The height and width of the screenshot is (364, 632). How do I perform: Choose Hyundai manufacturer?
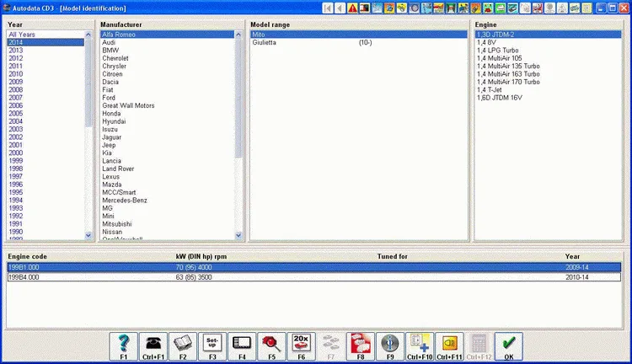pyautogui.click(x=168, y=121)
